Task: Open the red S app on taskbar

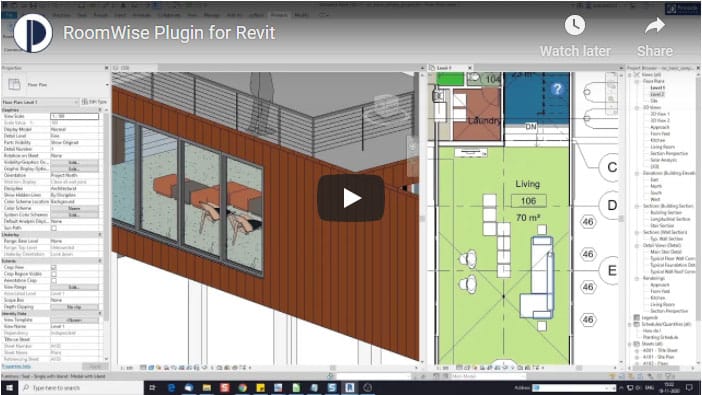Action: (225, 387)
